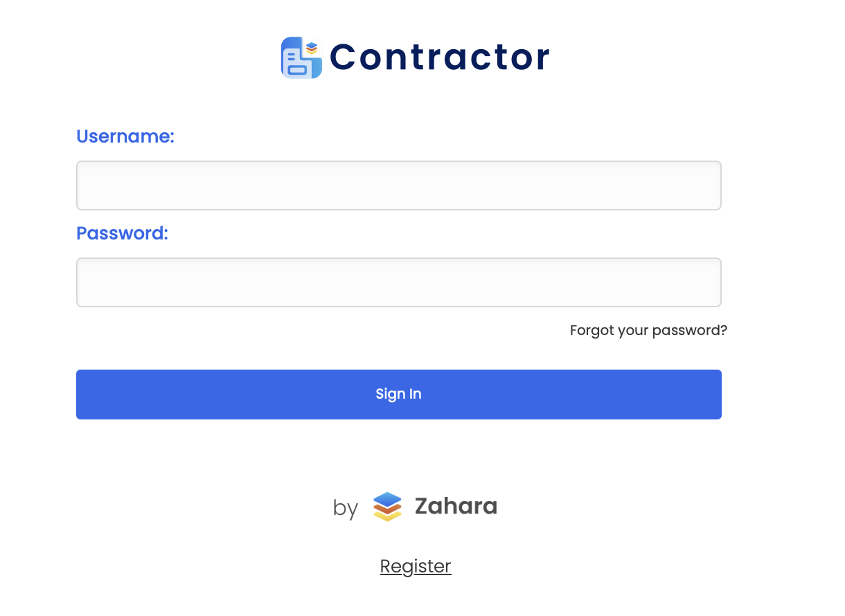
Task: Select the blue document icon beside Contractor title
Action: [301, 57]
